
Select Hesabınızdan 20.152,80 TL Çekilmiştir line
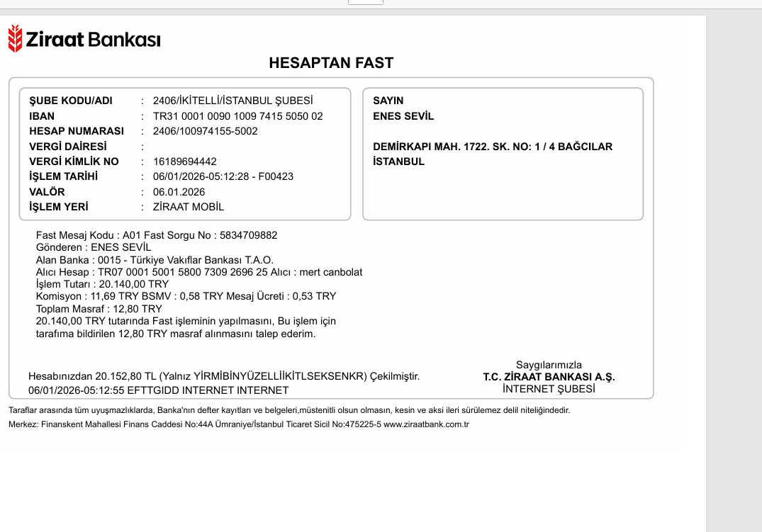point(223,376)
